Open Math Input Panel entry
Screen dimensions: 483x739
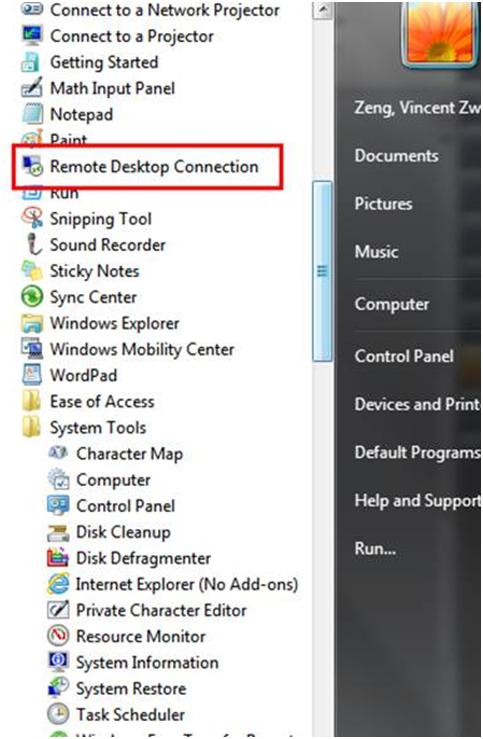[x=98, y=88]
